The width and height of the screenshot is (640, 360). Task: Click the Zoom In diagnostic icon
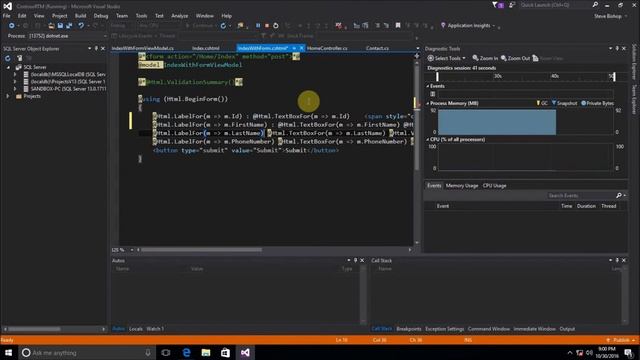[476, 58]
